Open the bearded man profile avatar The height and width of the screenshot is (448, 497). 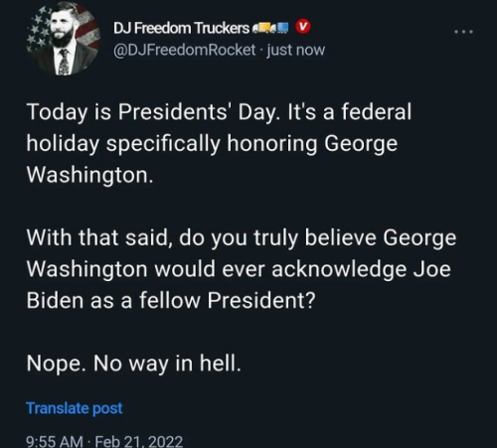64,40
